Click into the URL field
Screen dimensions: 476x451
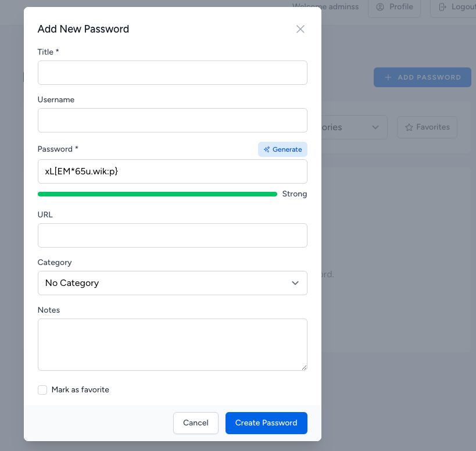[x=172, y=235]
